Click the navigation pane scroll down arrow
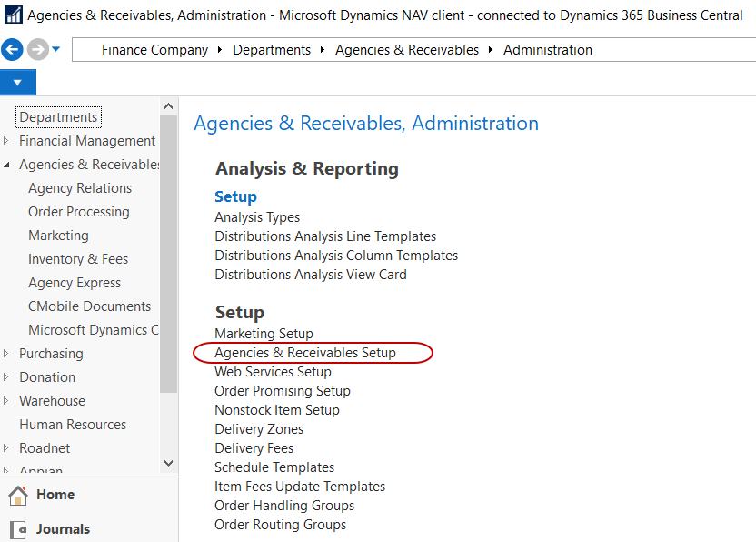This screenshot has height=542, width=756. coord(168,463)
